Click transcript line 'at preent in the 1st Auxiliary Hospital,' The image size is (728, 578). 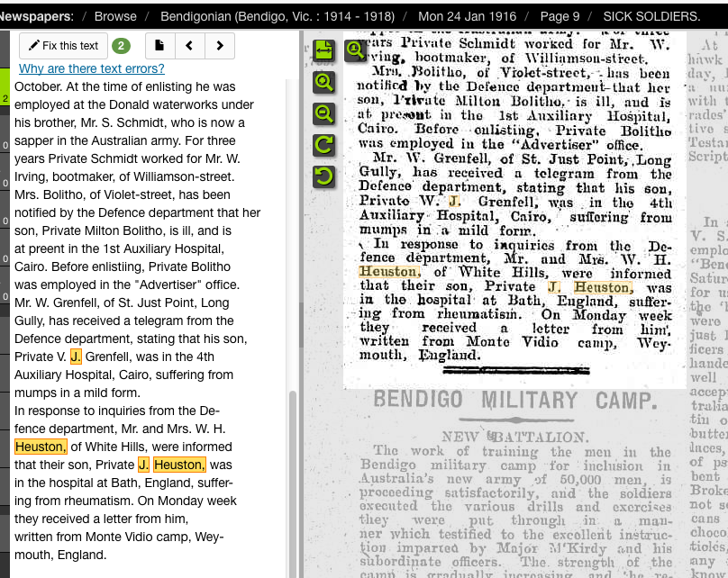coord(119,249)
